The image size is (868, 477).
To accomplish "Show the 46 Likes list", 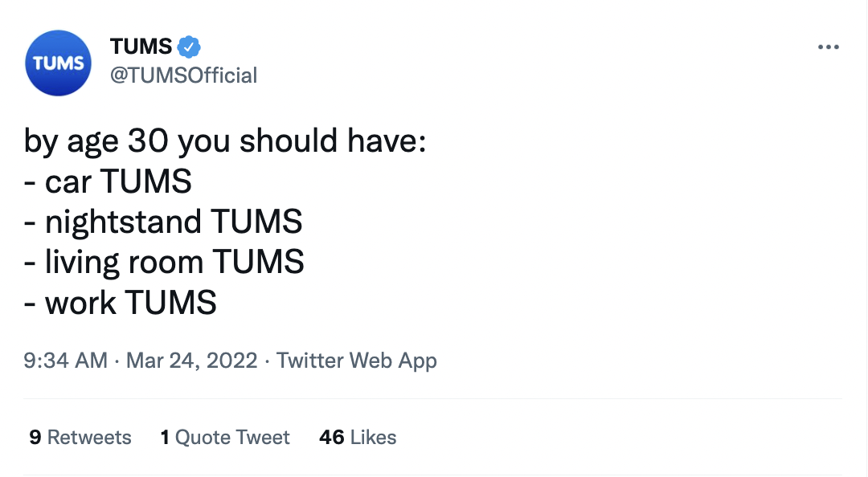I will [358, 437].
